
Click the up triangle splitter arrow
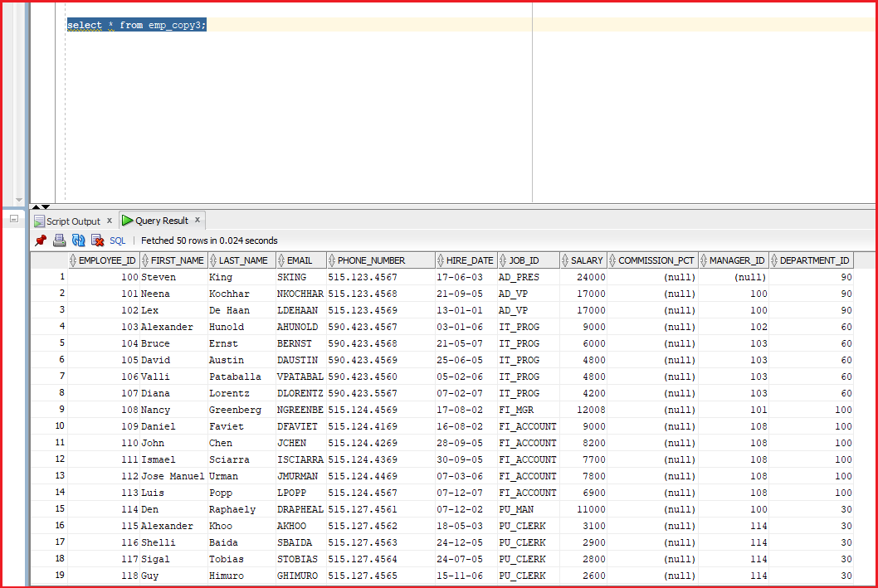coord(36,207)
